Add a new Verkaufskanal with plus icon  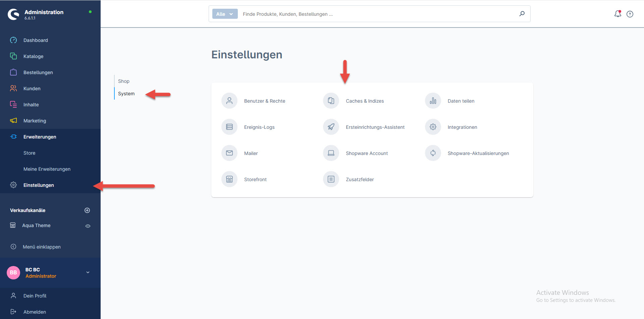(87, 210)
